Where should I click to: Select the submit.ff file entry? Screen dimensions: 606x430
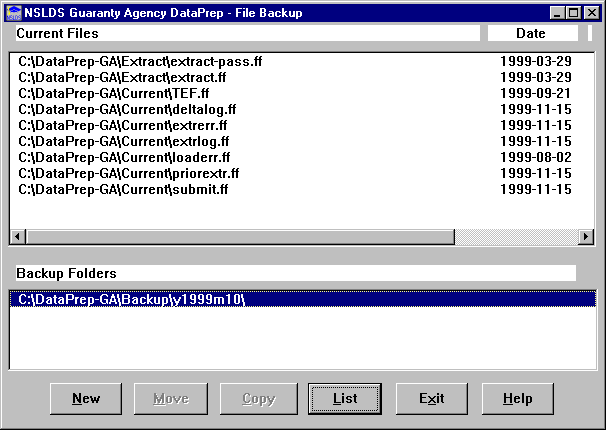pos(123,189)
